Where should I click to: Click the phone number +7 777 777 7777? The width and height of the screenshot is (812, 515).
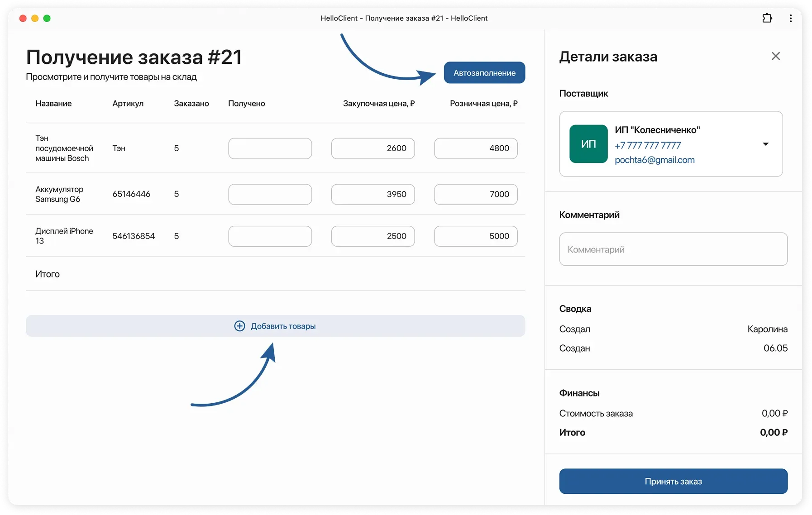(x=647, y=145)
